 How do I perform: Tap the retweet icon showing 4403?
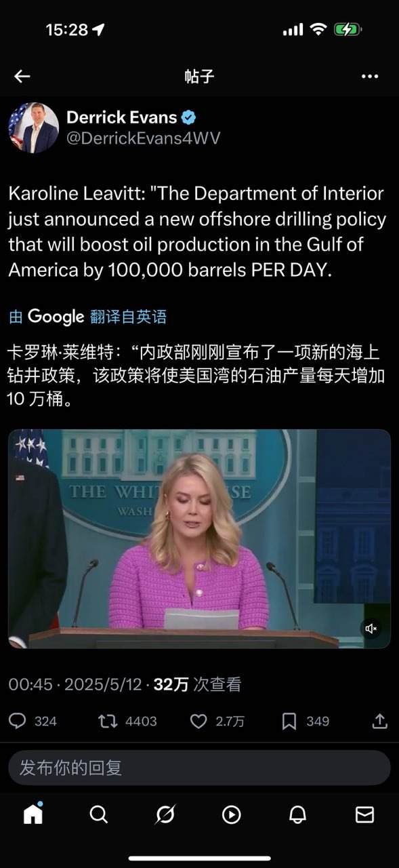127,721
